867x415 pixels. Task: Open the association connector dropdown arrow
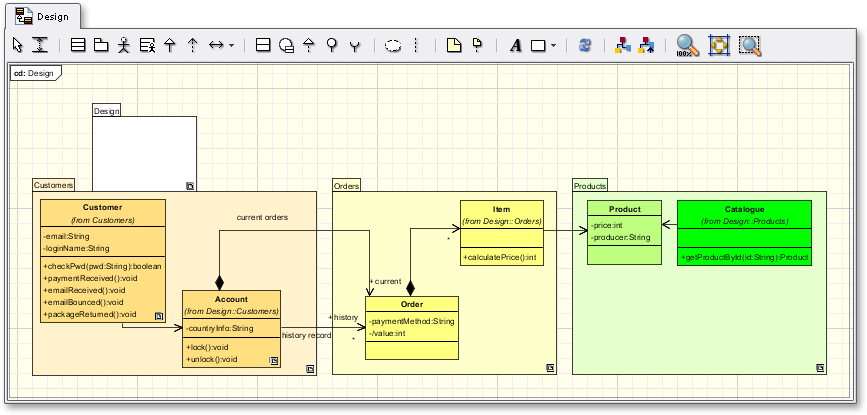pyautogui.click(x=232, y=45)
